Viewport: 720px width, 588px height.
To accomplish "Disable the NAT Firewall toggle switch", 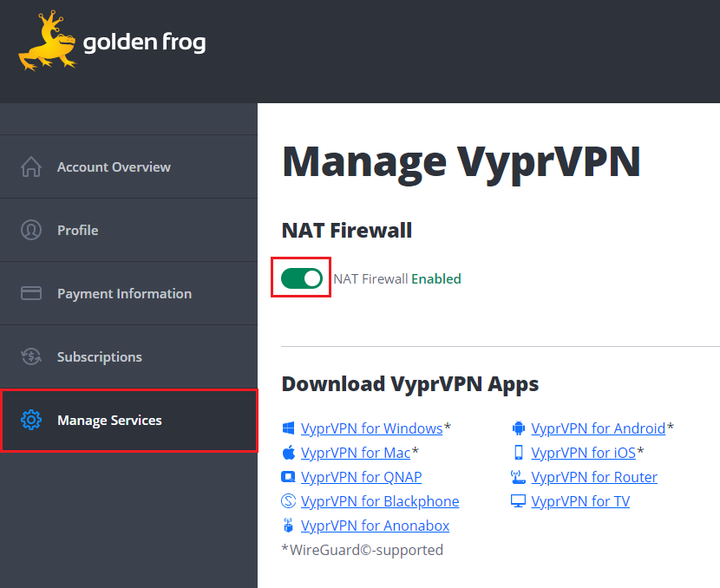I will (302, 278).
